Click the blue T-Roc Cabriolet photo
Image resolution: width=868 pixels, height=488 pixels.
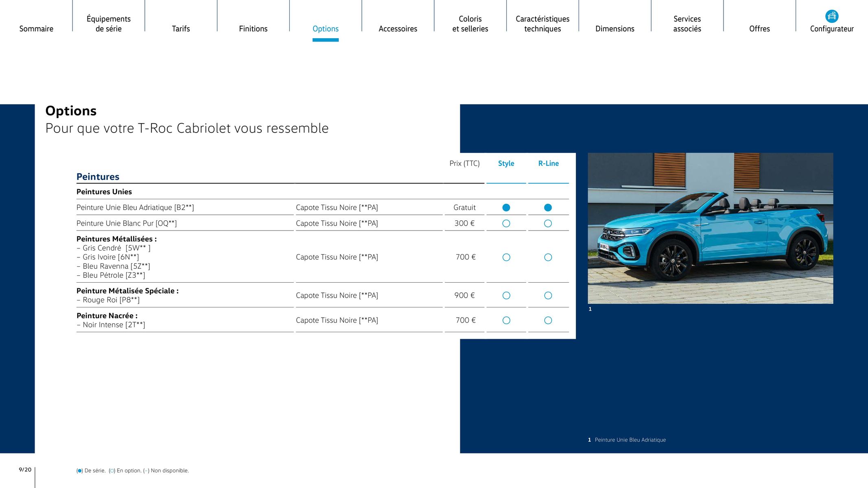(710, 228)
